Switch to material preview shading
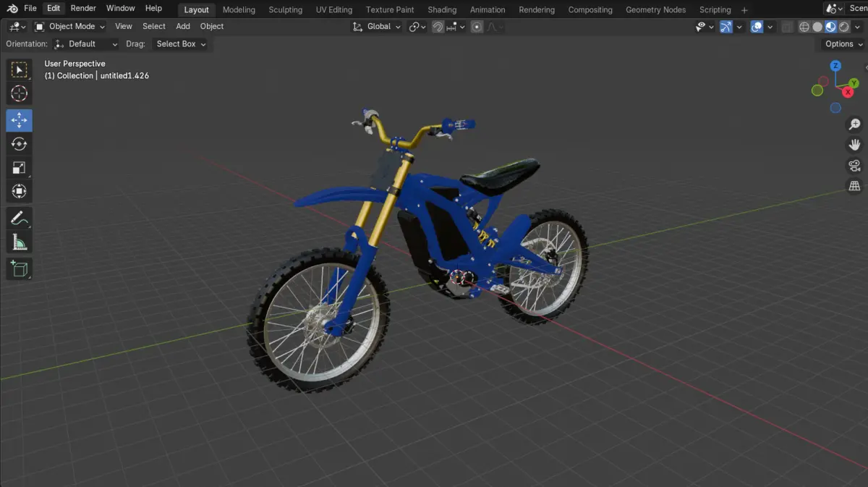 click(830, 27)
